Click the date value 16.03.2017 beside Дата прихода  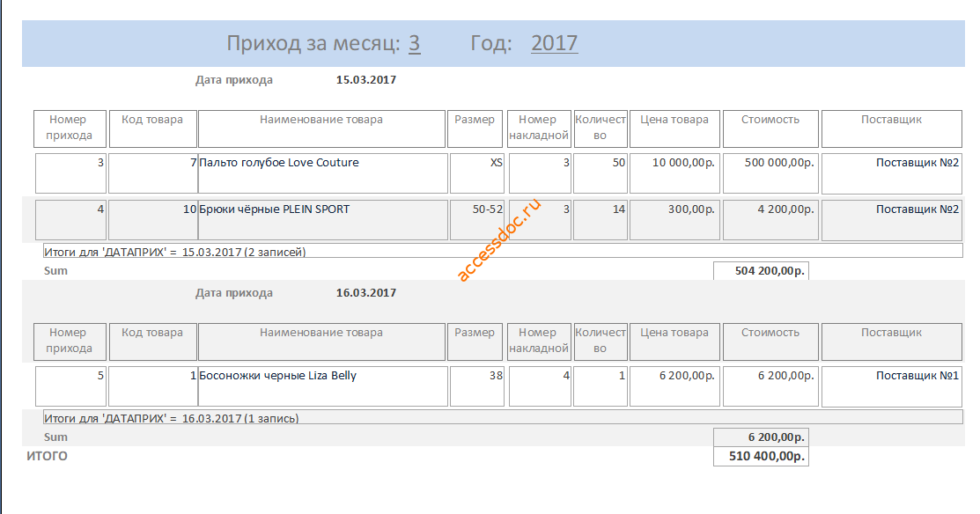pyautogui.click(x=366, y=293)
